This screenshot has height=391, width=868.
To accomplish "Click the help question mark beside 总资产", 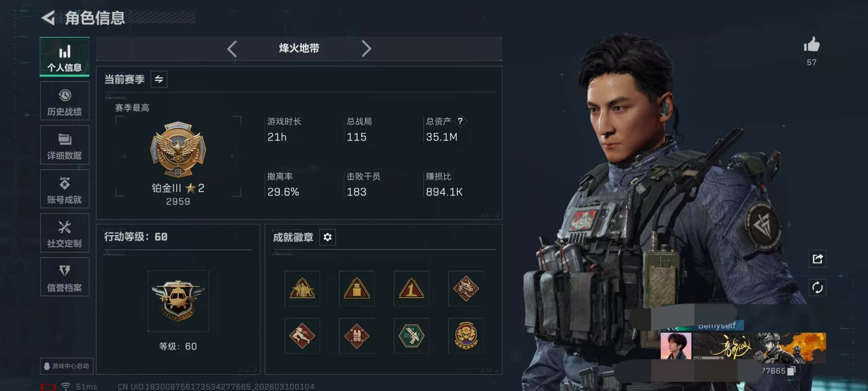I will click(x=460, y=121).
